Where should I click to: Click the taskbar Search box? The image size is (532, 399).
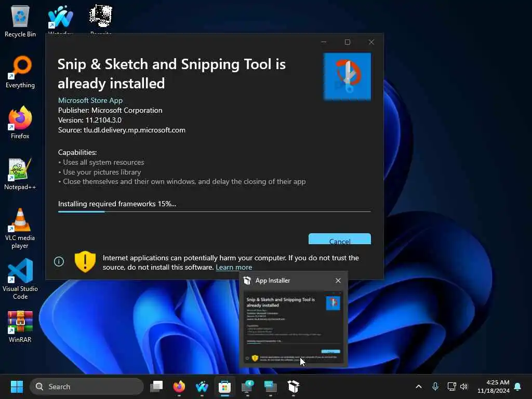pyautogui.click(x=87, y=387)
